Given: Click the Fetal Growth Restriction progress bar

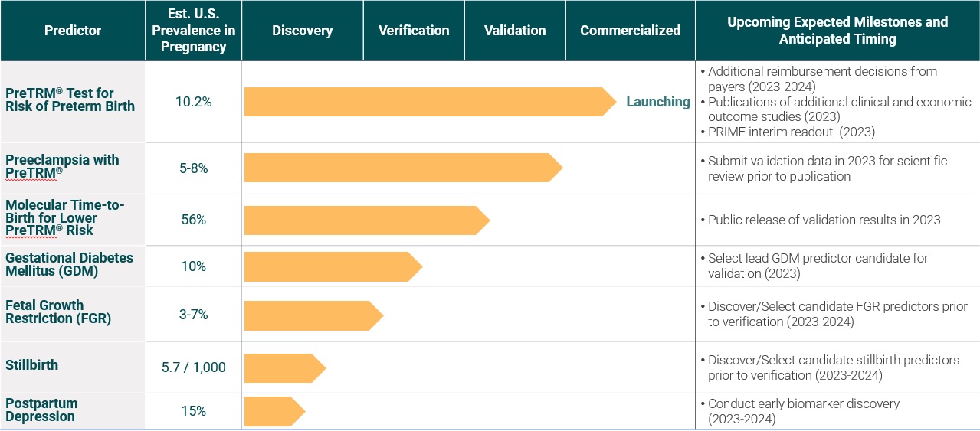Looking at the screenshot, I should (x=310, y=315).
